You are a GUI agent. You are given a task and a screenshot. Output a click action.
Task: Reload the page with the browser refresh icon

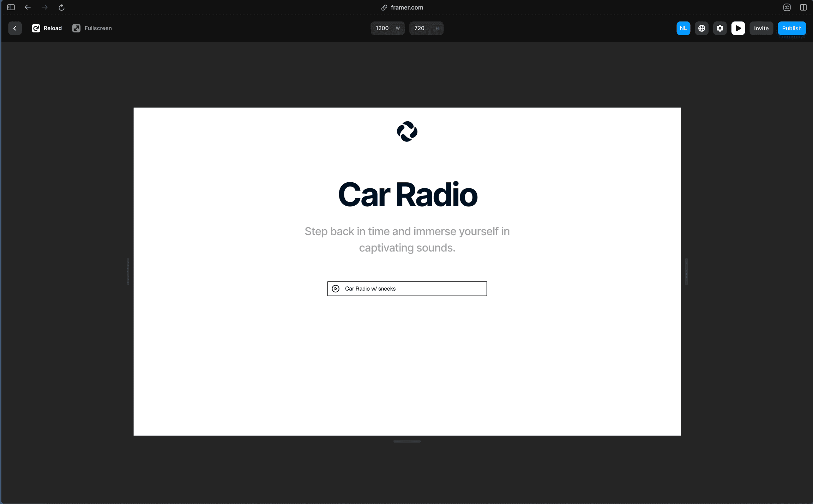61,7
